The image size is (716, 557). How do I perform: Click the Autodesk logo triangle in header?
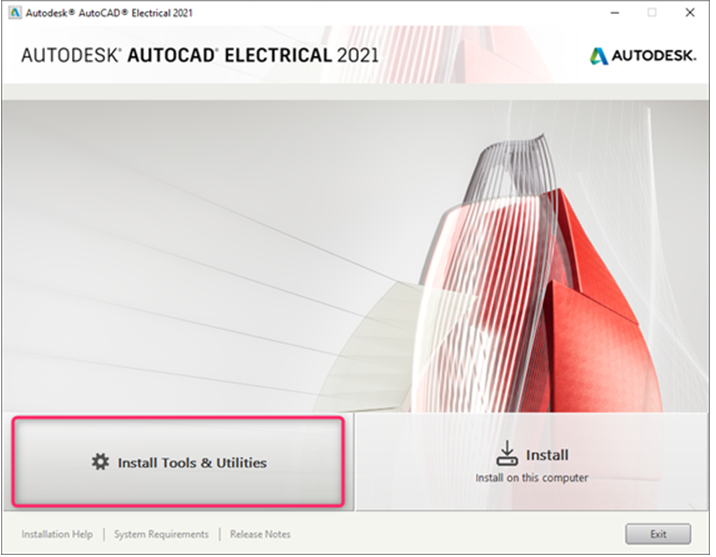coord(599,56)
